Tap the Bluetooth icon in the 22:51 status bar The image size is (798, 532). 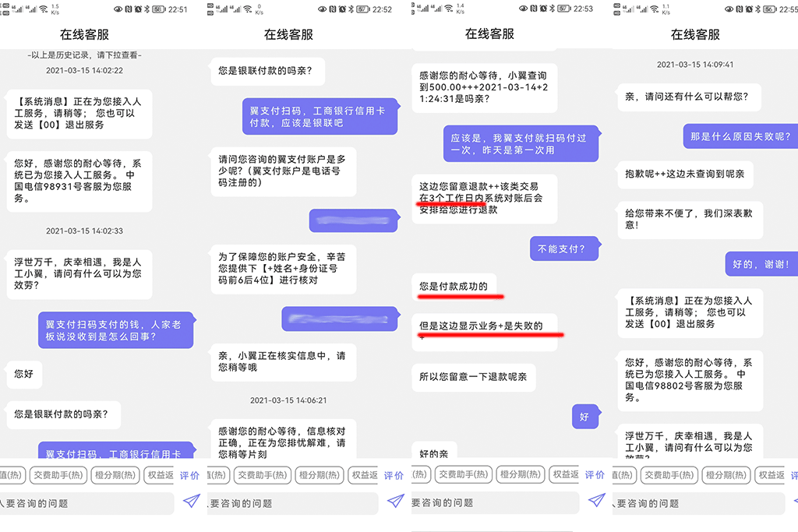pos(147,9)
